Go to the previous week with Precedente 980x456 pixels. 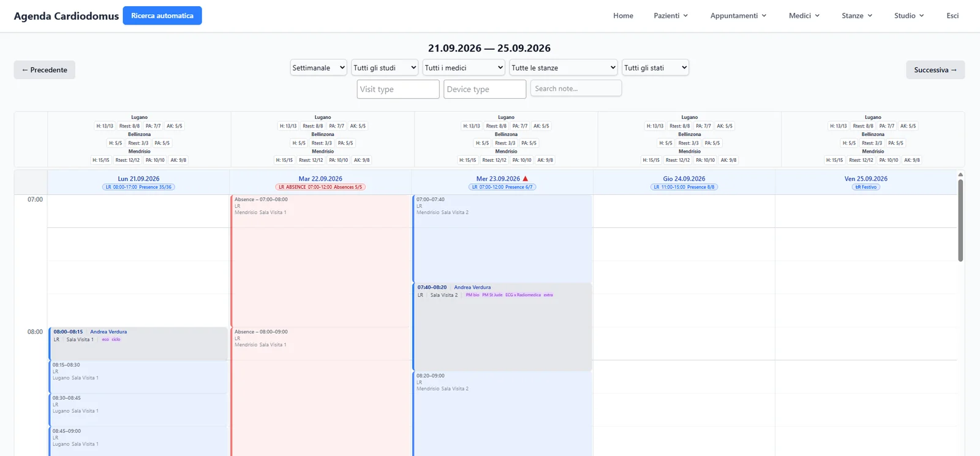coord(45,70)
